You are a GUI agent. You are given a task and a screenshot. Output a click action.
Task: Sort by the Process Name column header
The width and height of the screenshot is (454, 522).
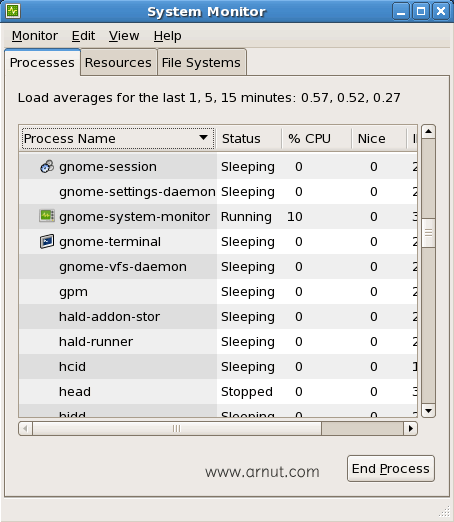click(118, 138)
